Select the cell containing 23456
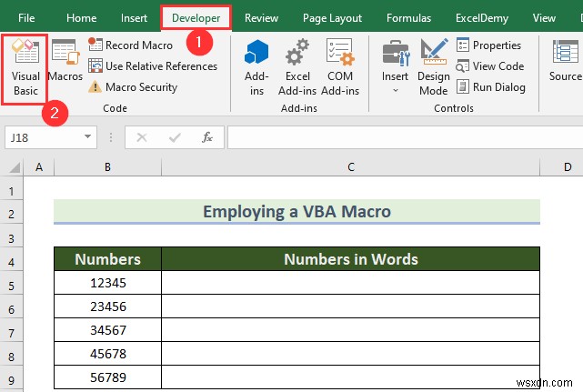 pyautogui.click(x=108, y=307)
